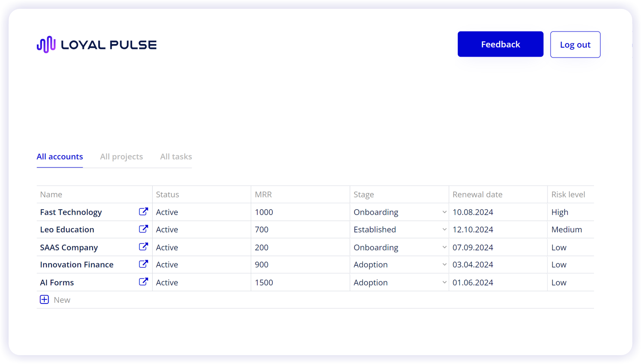Click the Renewal date column header
Viewport: 641px width, 364px height.
click(x=477, y=194)
